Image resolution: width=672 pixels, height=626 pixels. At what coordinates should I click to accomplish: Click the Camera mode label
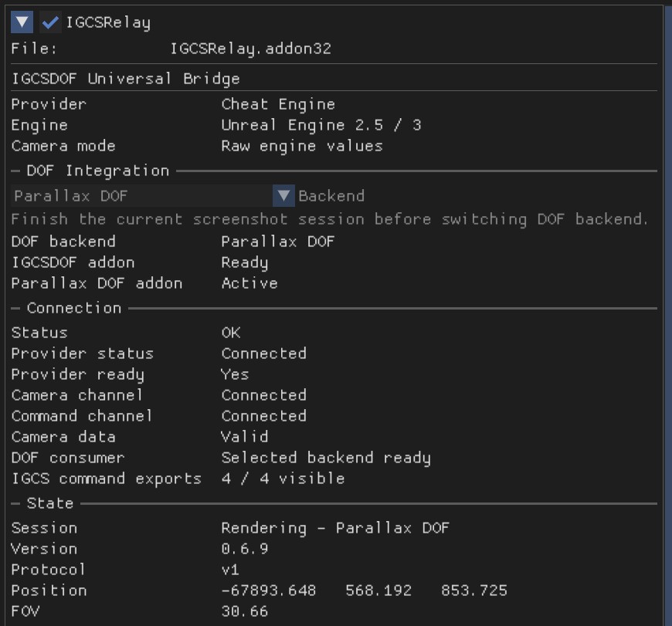tap(63, 146)
